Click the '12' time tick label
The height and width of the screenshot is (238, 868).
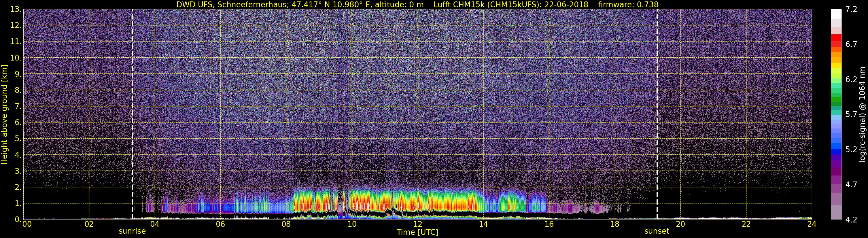(417, 224)
